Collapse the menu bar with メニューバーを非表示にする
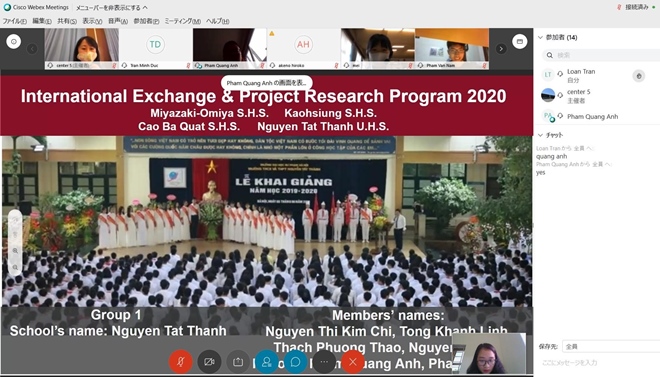This screenshot has height=377, width=660. click(x=112, y=8)
